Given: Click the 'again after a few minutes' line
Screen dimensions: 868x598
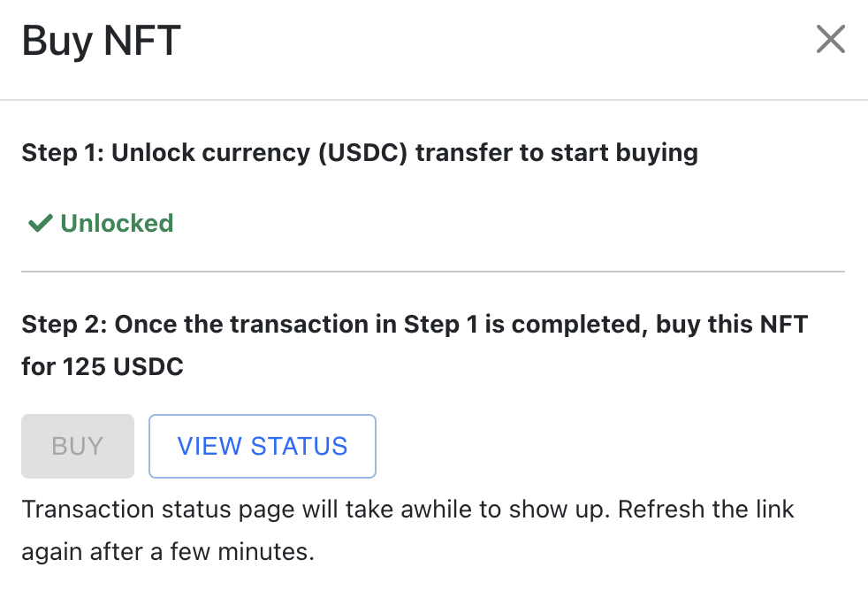Looking at the screenshot, I should pos(168,553).
